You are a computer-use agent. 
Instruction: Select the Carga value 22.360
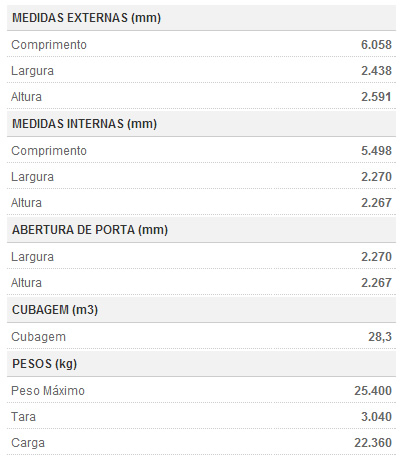[x=373, y=443]
